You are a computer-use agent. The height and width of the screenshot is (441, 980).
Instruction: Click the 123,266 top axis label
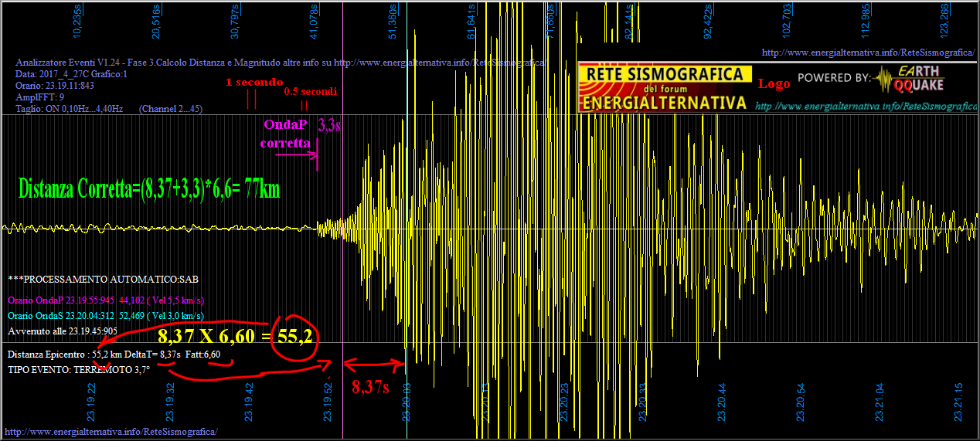[945, 21]
